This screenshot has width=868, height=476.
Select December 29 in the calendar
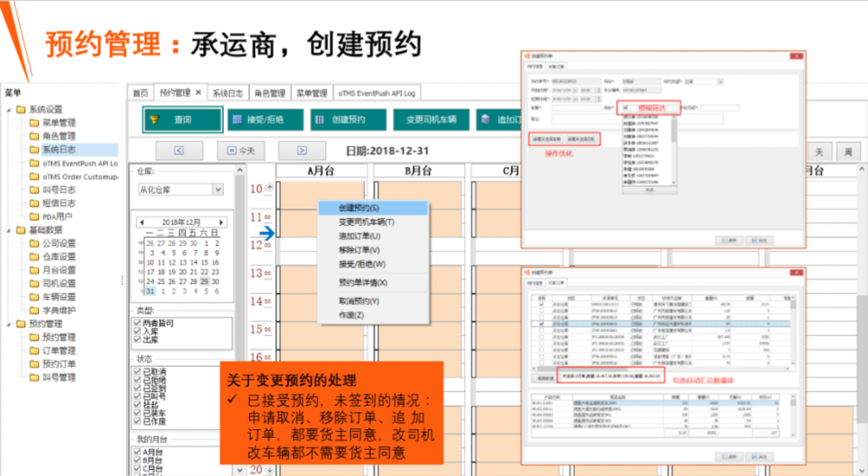pyautogui.click(x=204, y=281)
